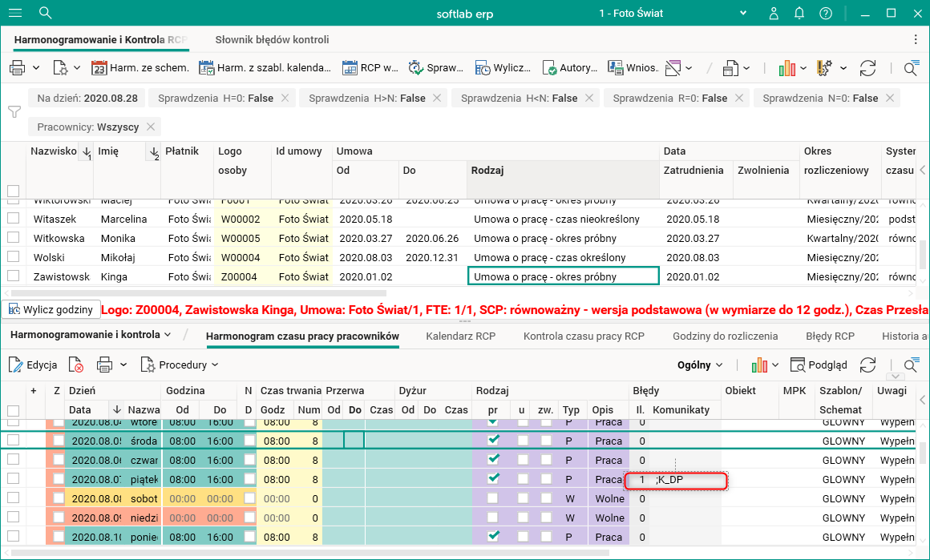930x560 pixels.
Task: Open the hamburger menu in title bar
Action: coord(15,13)
